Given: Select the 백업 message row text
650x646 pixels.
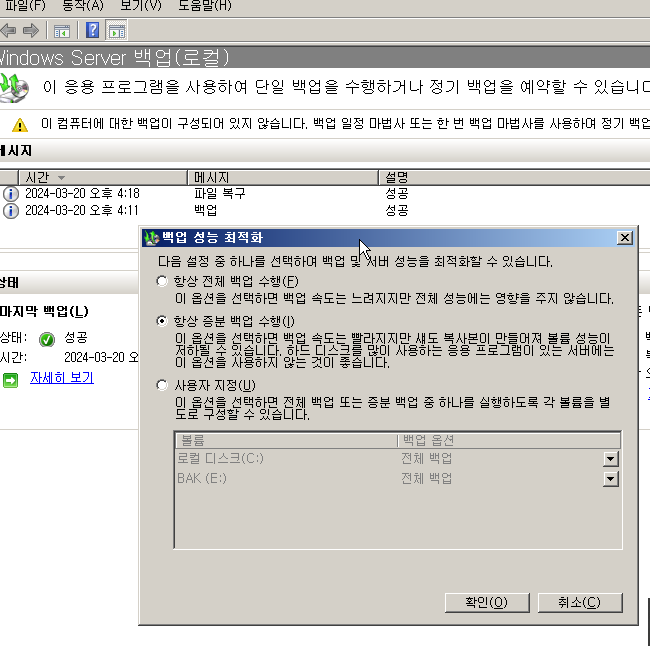Looking at the screenshot, I should point(206,211).
